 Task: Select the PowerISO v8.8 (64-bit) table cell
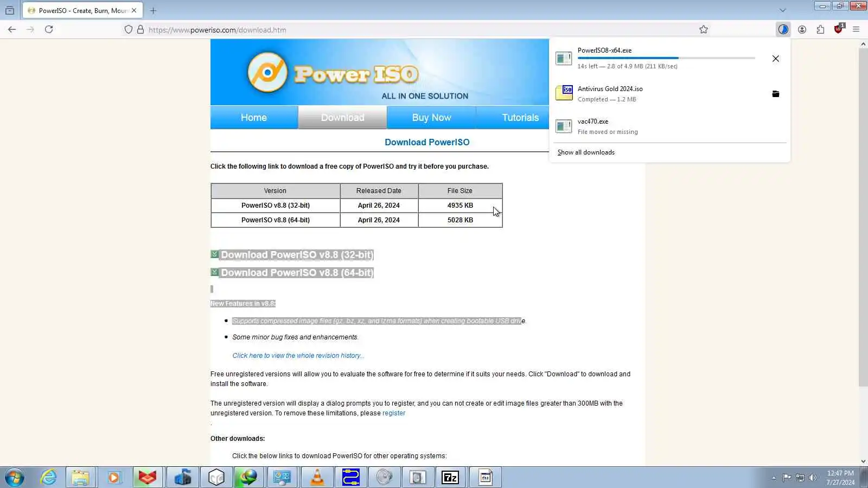pos(276,220)
